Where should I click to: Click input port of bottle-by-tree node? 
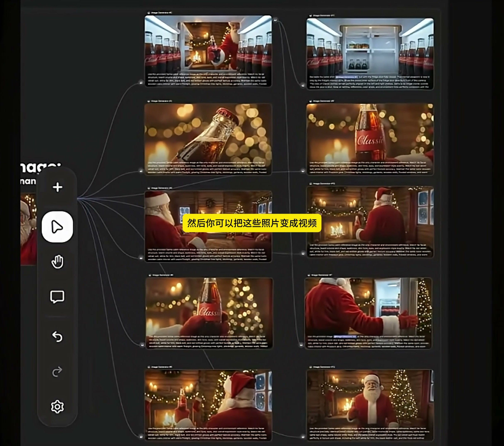tap(142, 345)
